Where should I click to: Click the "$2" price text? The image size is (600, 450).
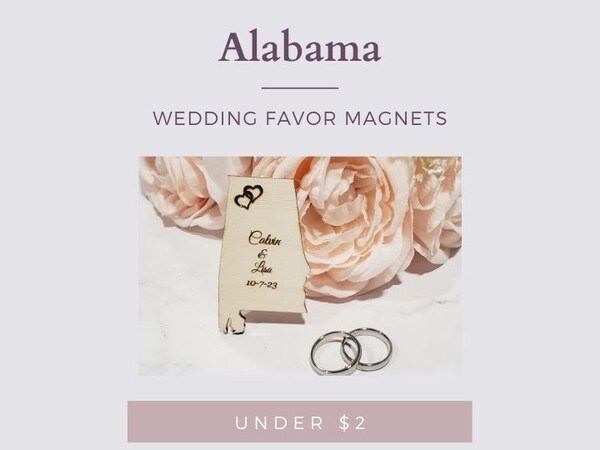352,423
